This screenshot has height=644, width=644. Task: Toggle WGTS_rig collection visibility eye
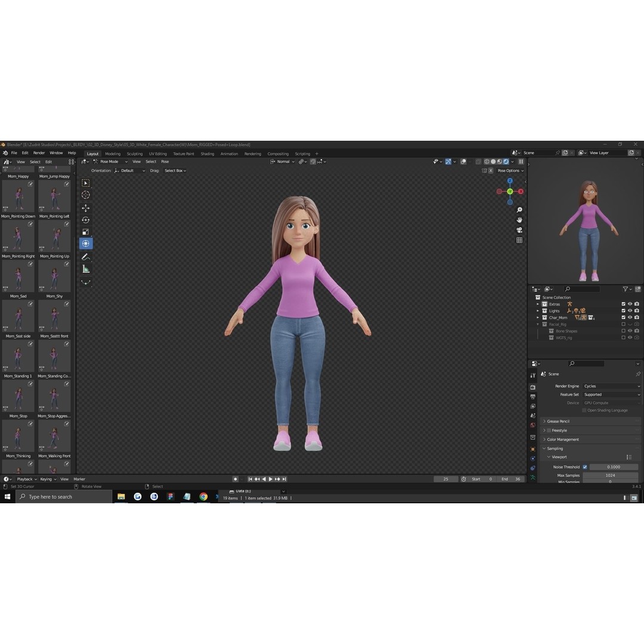click(630, 338)
